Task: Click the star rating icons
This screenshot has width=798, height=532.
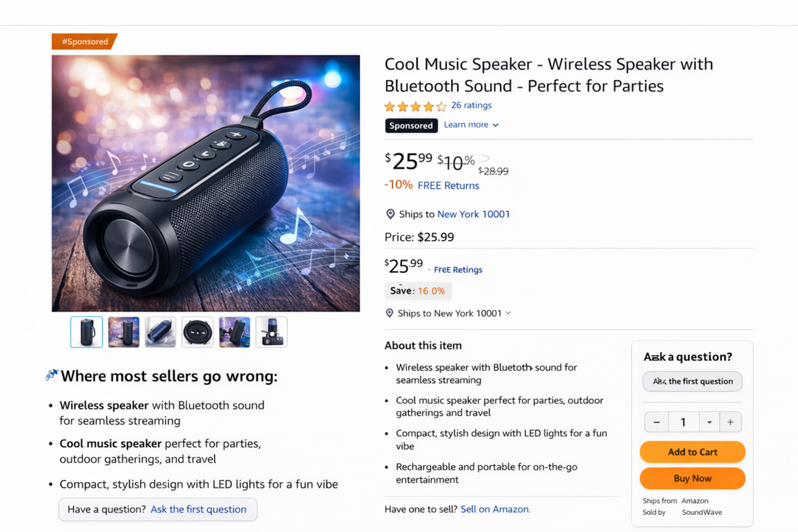Action: pyautogui.click(x=415, y=106)
